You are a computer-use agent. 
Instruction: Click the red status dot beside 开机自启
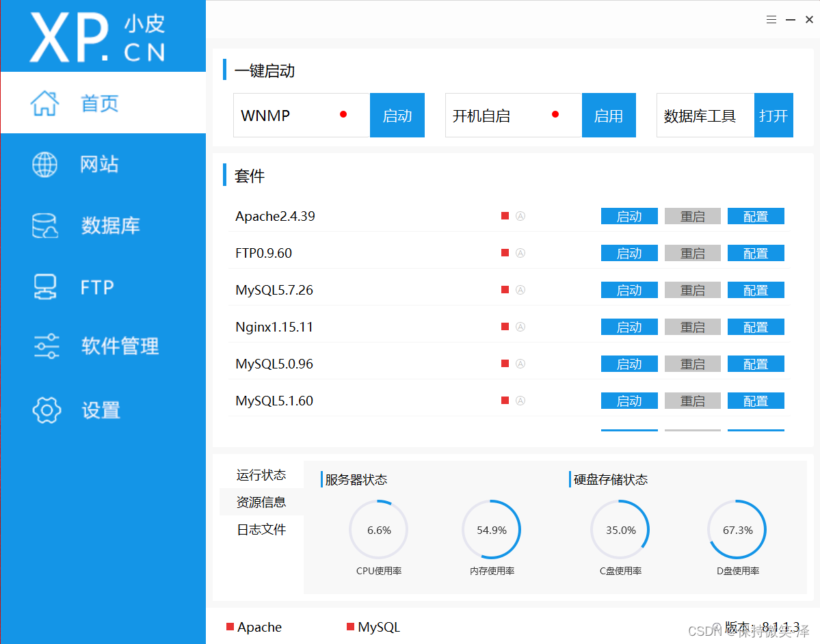tap(555, 114)
